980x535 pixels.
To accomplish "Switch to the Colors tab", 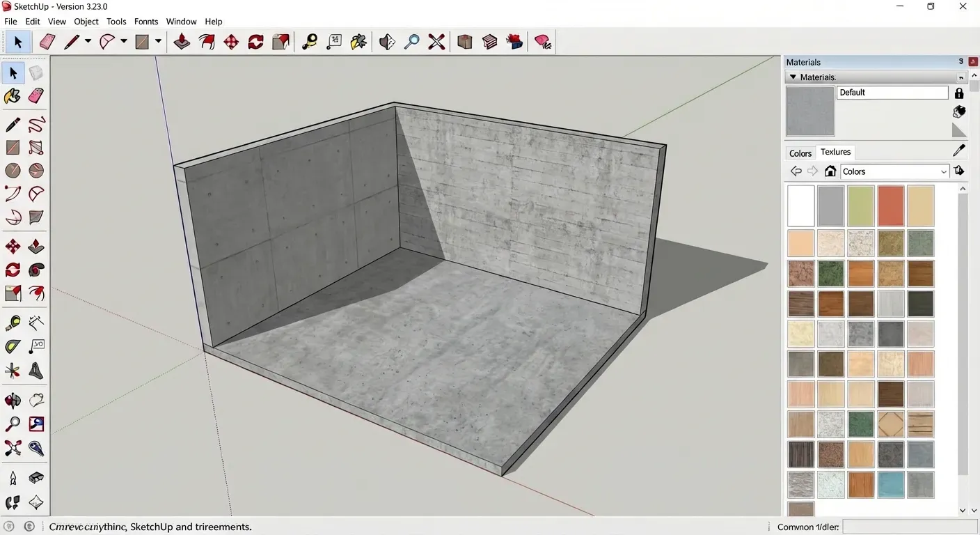I will coord(799,153).
